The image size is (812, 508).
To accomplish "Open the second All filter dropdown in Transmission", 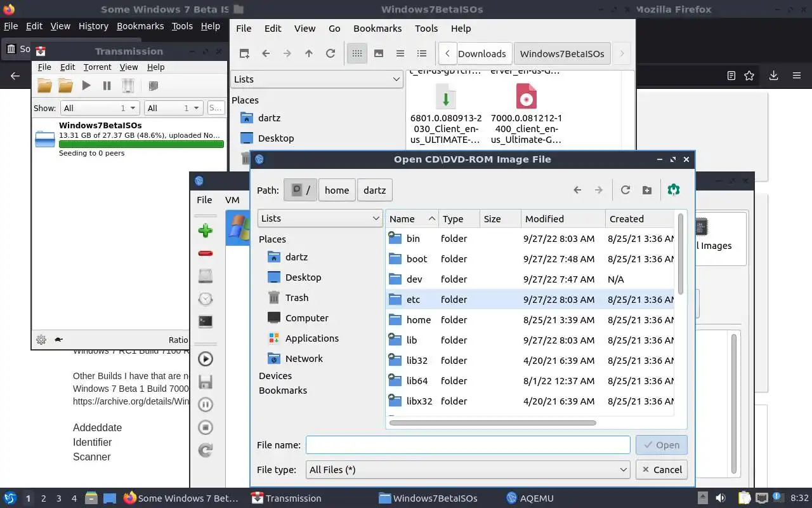I will tap(173, 108).
